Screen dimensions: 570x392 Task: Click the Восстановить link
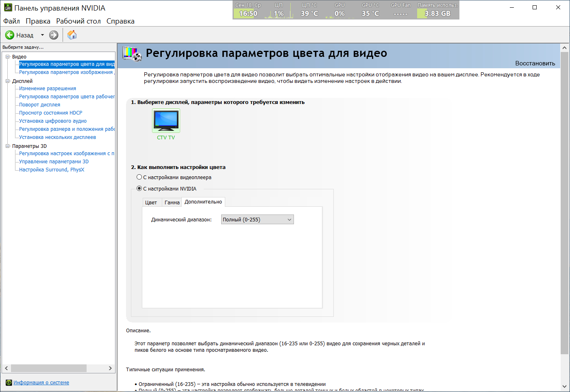[535, 63]
